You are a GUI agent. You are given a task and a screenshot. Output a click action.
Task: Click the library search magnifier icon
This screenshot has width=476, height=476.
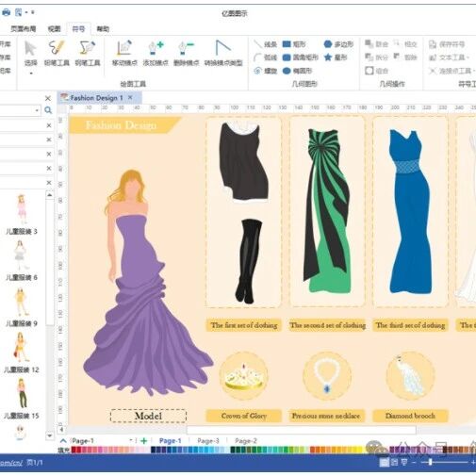coord(48,110)
